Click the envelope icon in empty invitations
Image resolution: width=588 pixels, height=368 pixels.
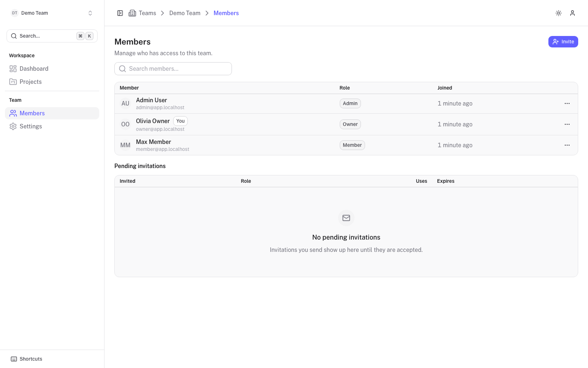[346, 218]
